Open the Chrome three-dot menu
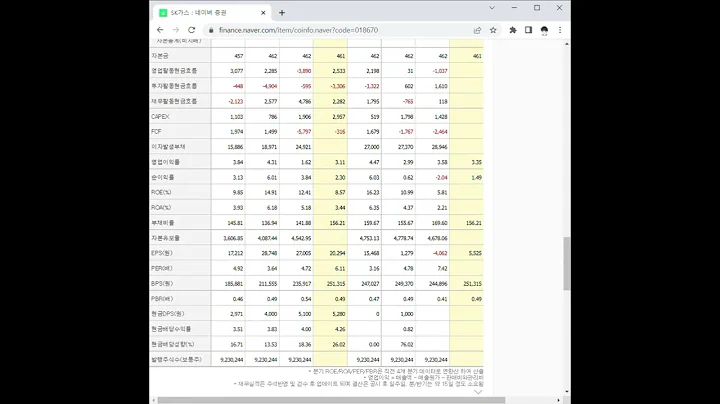This screenshot has width=720, height=404. (560, 30)
